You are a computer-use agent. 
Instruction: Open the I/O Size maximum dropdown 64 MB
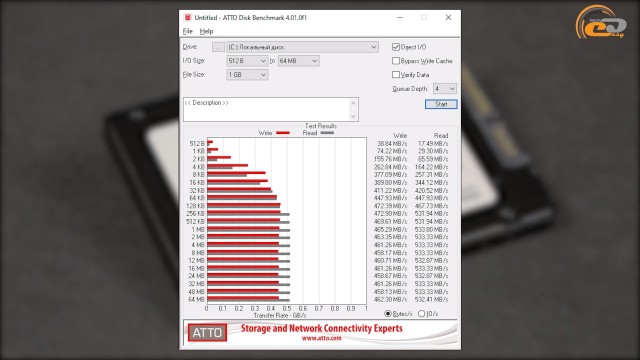pos(298,61)
